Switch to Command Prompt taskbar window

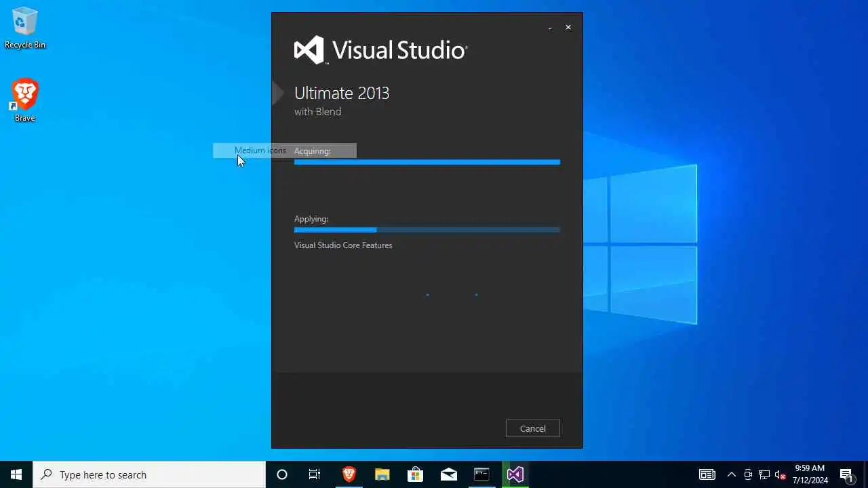tap(481, 474)
